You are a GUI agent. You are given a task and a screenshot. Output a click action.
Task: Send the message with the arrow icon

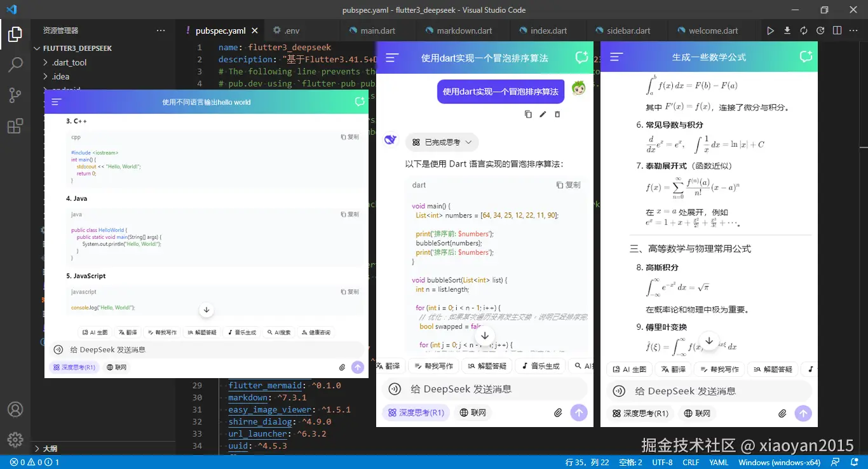[x=579, y=412]
